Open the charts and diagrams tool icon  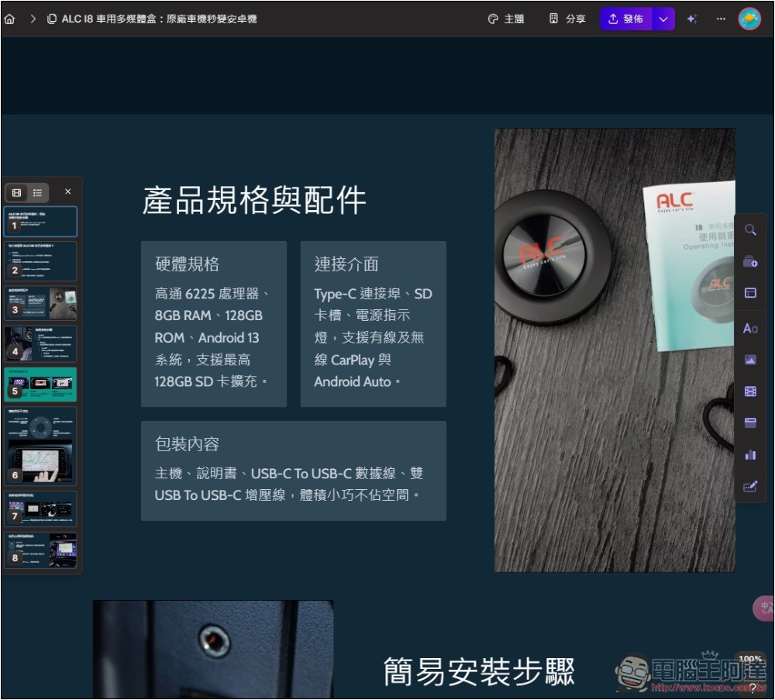pos(749,454)
